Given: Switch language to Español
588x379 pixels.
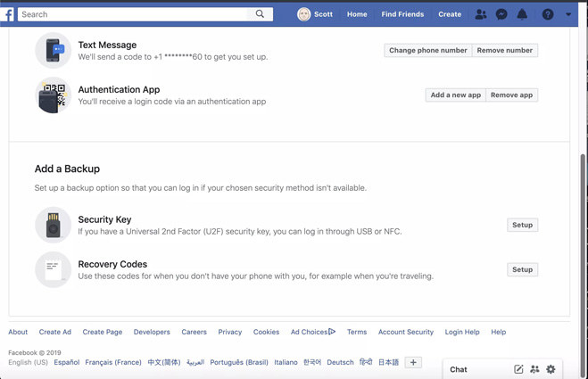Looking at the screenshot, I should point(67,362).
